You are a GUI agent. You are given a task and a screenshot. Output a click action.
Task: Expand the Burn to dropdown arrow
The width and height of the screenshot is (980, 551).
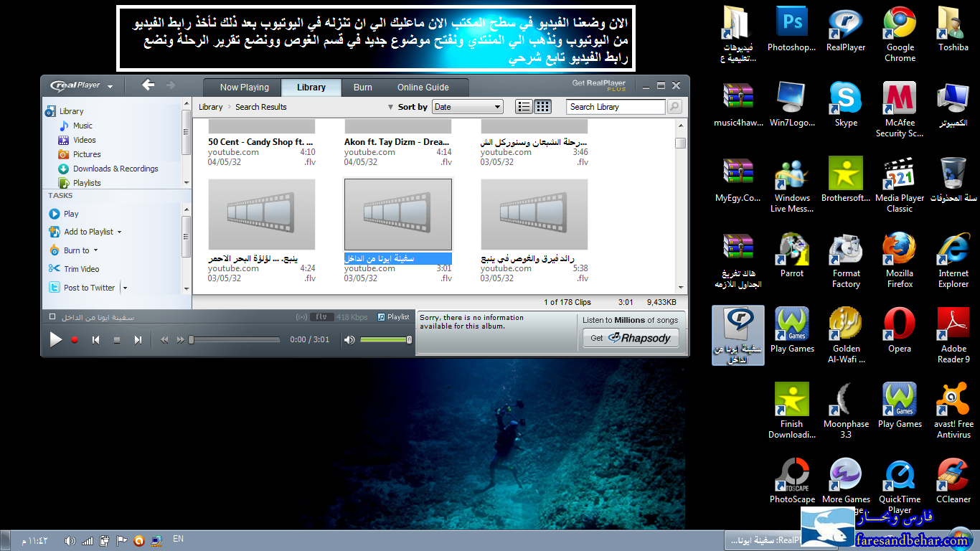pyautogui.click(x=95, y=250)
